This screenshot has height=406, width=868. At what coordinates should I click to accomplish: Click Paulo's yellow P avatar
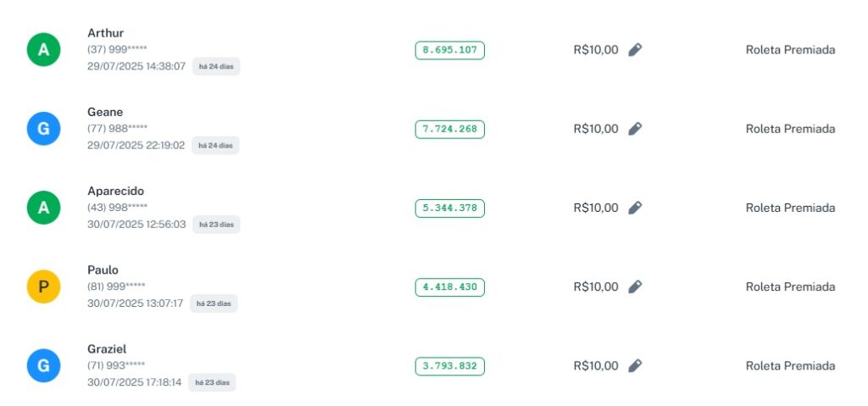[x=43, y=286]
